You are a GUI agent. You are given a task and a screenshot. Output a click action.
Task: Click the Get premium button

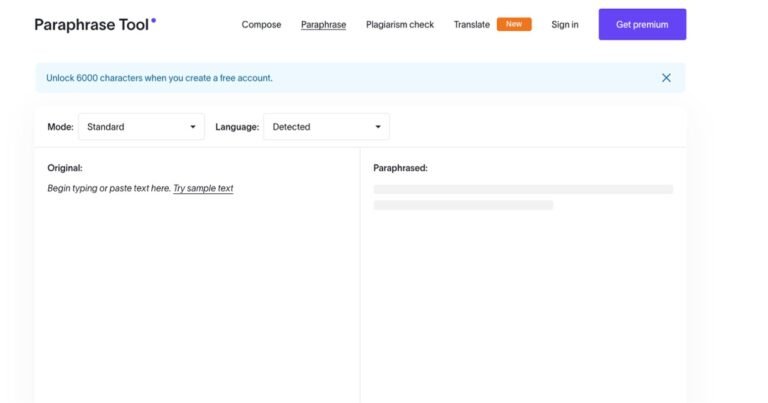(642, 24)
